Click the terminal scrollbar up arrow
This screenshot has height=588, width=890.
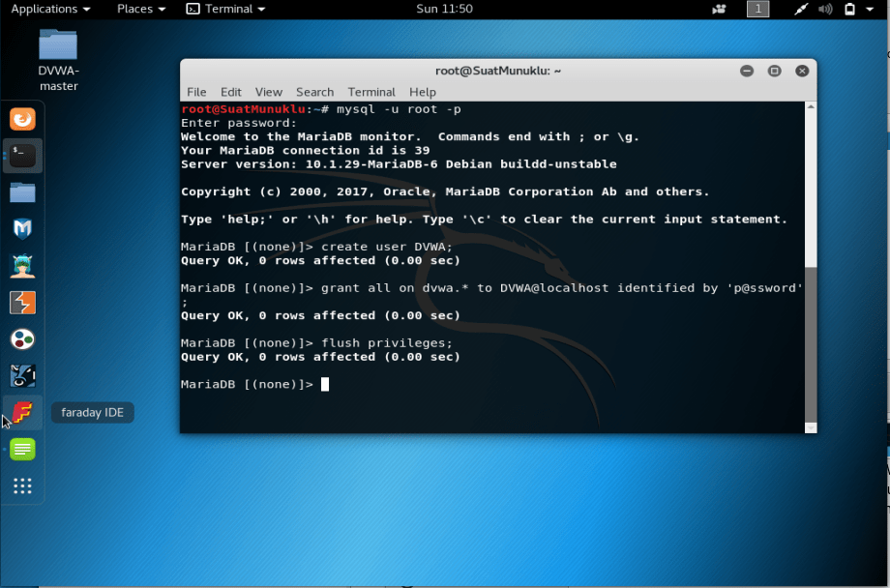[x=811, y=108]
